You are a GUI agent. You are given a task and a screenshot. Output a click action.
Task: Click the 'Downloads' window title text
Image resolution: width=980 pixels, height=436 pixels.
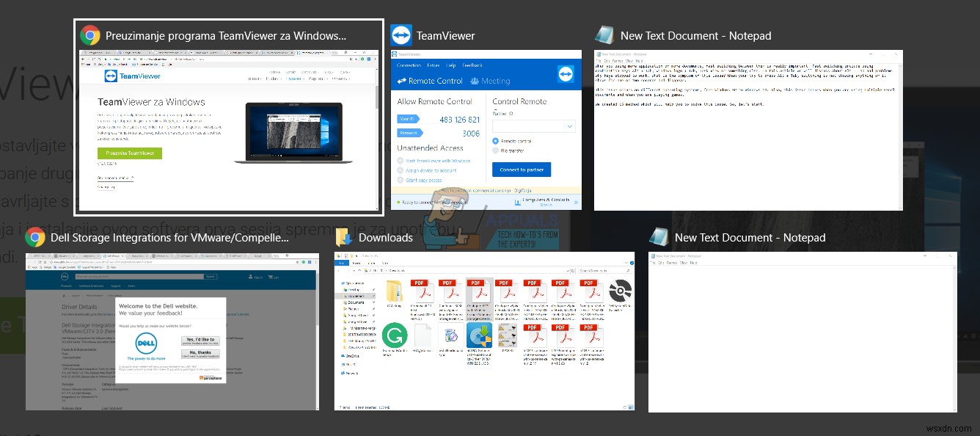tap(386, 237)
